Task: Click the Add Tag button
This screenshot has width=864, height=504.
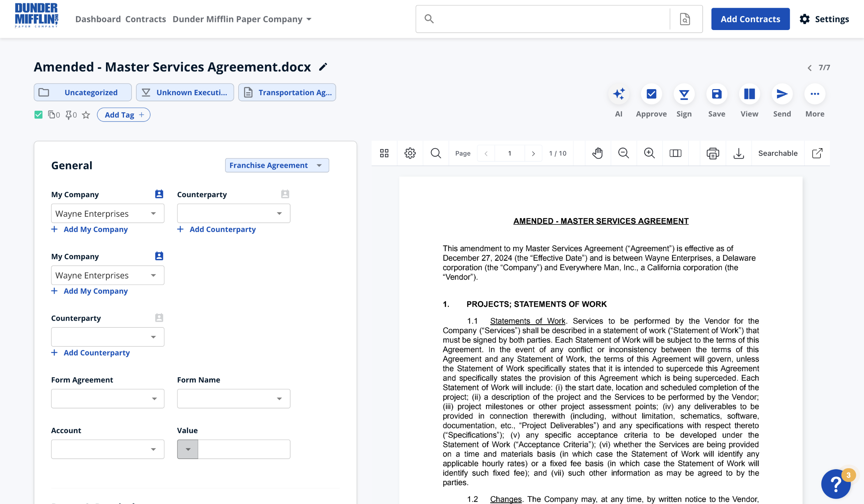Action: 124,115
